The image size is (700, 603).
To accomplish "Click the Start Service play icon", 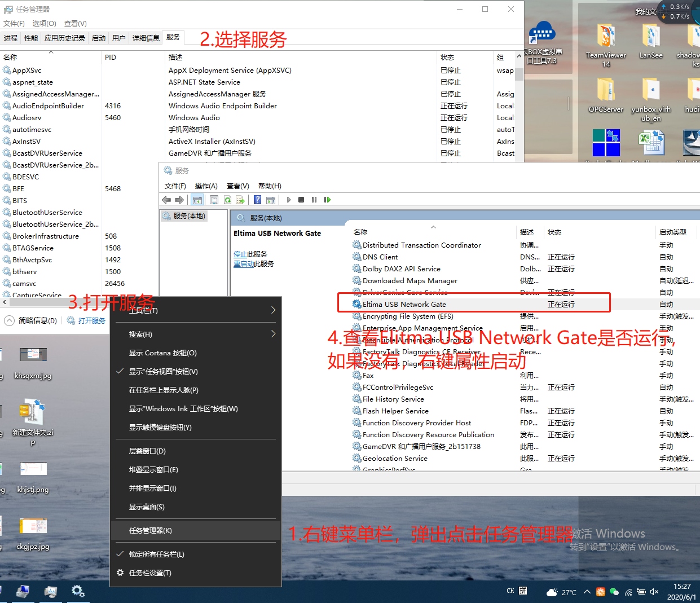I will point(289,200).
